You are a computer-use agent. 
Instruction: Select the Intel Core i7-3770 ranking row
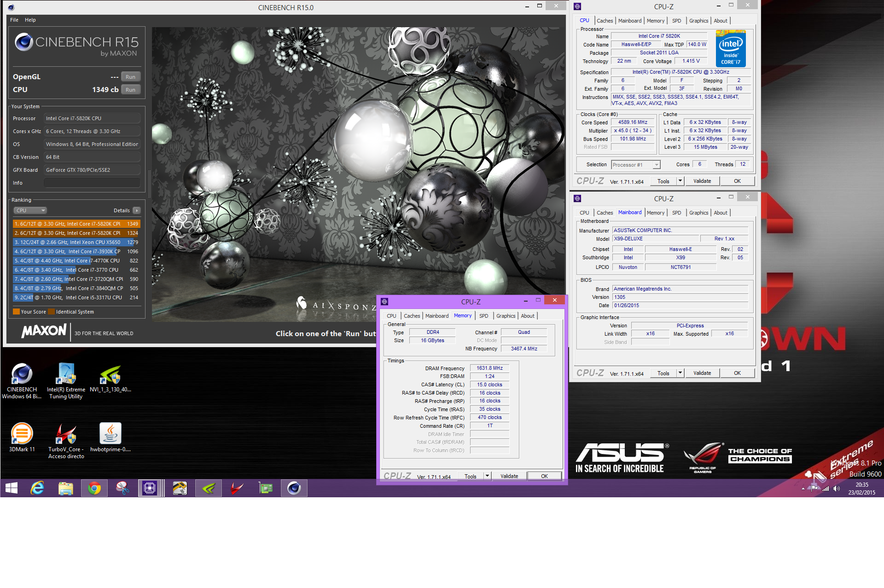[x=76, y=270]
